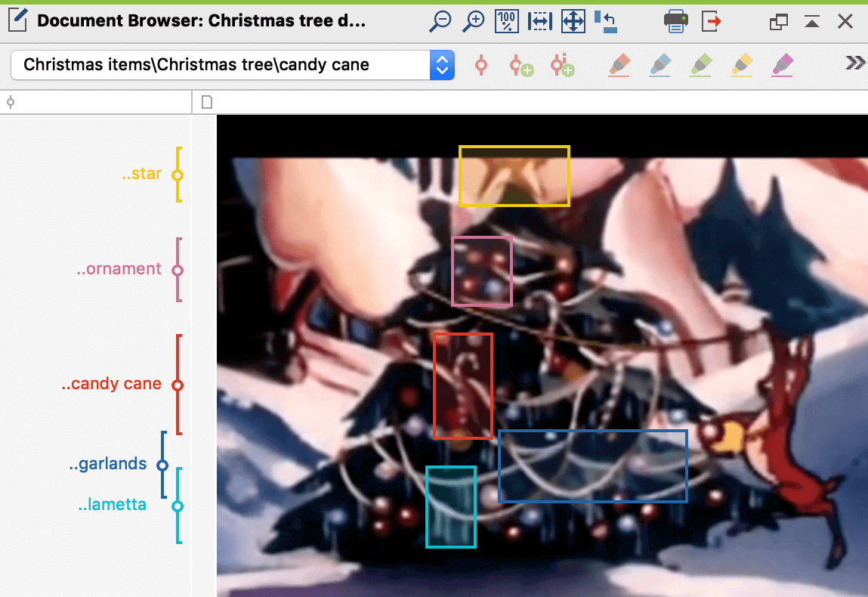Click the pink ornament stripe circle marker
The height and width of the screenshot is (597, 868).
[x=177, y=271]
